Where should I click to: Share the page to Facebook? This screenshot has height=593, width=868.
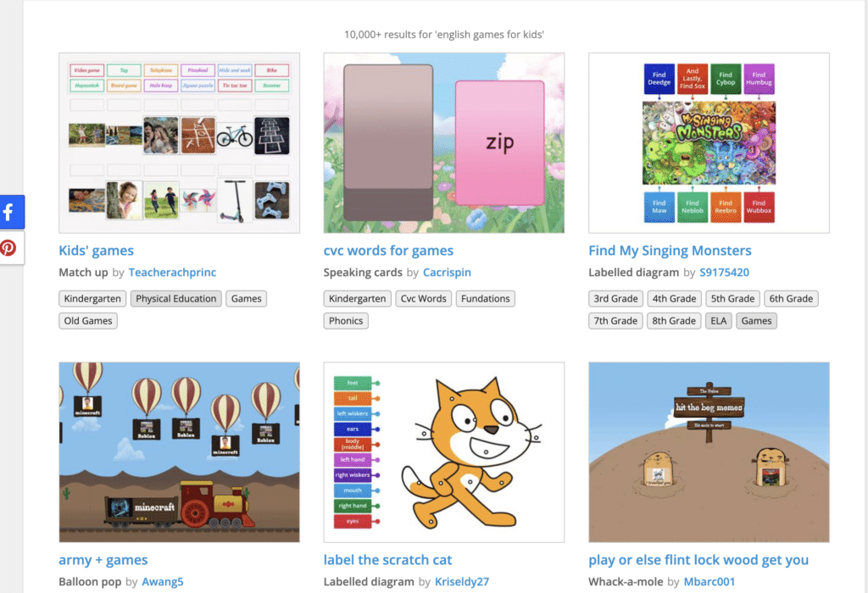(x=12, y=212)
